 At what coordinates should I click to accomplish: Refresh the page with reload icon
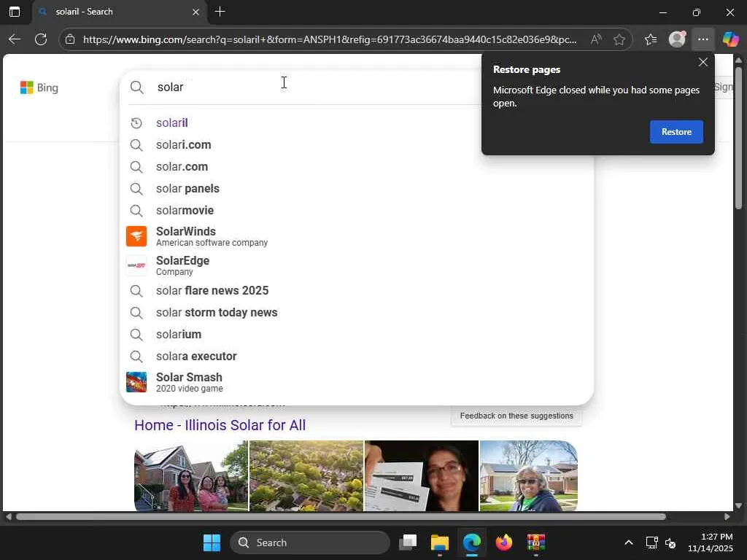point(41,39)
